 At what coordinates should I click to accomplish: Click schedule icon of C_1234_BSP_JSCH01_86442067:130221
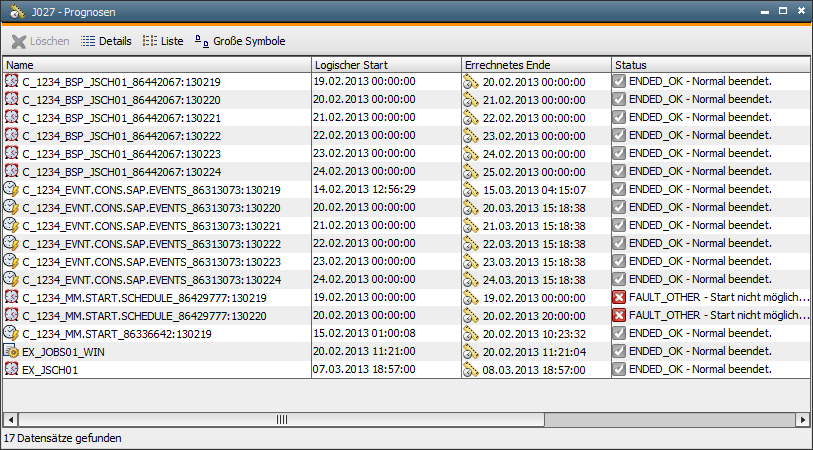click(x=11, y=117)
